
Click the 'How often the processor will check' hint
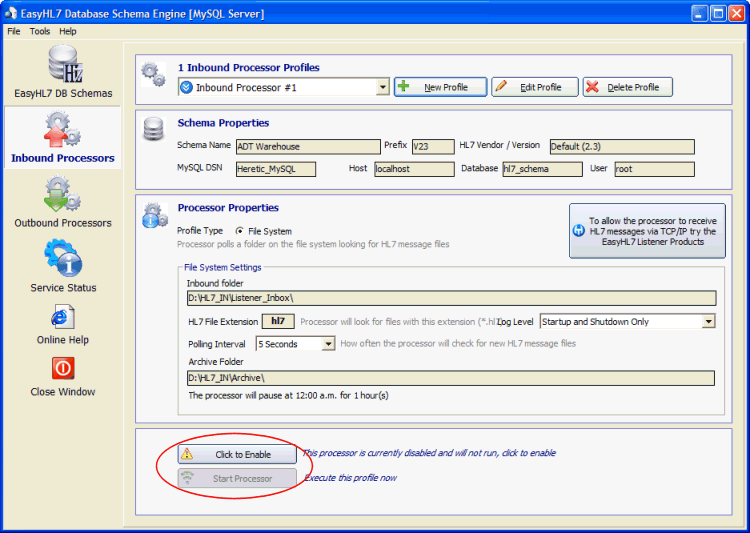[458, 344]
